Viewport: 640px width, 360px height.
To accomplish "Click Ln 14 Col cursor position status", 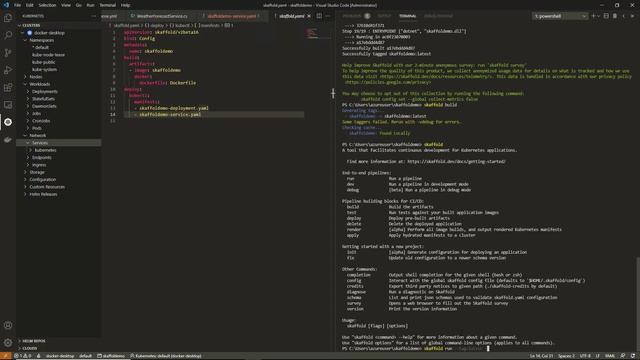I will click(x=541, y=356).
